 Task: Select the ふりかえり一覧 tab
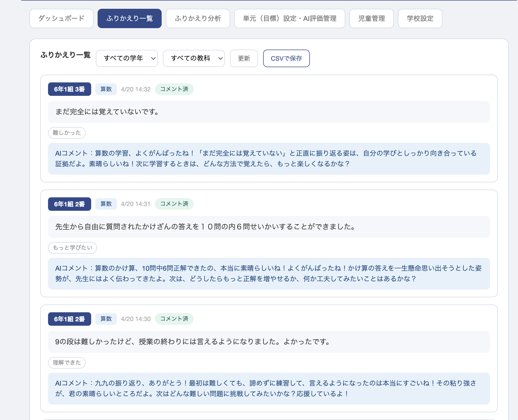(130, 18)
